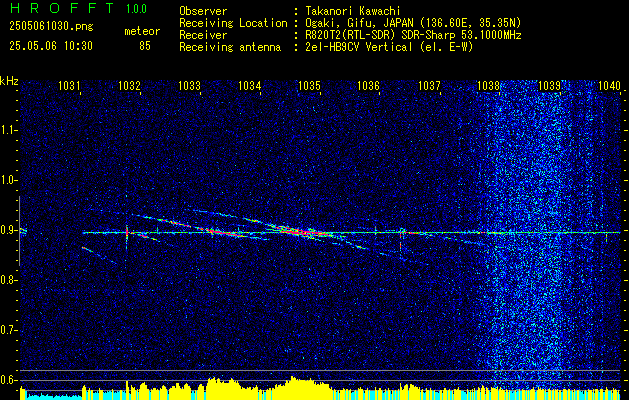629x400 pixels.
Task: Click the HROFFT program title
Action: coord(62,8)
